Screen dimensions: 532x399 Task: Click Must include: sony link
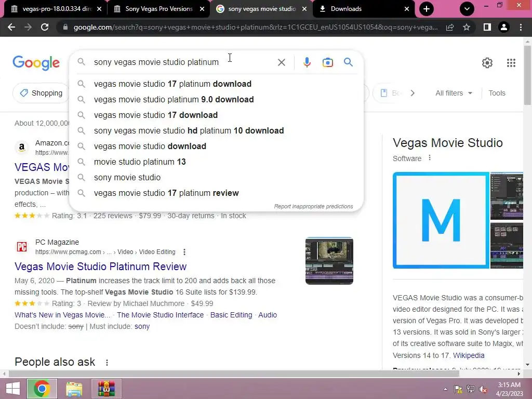click(x=142, y=326)
